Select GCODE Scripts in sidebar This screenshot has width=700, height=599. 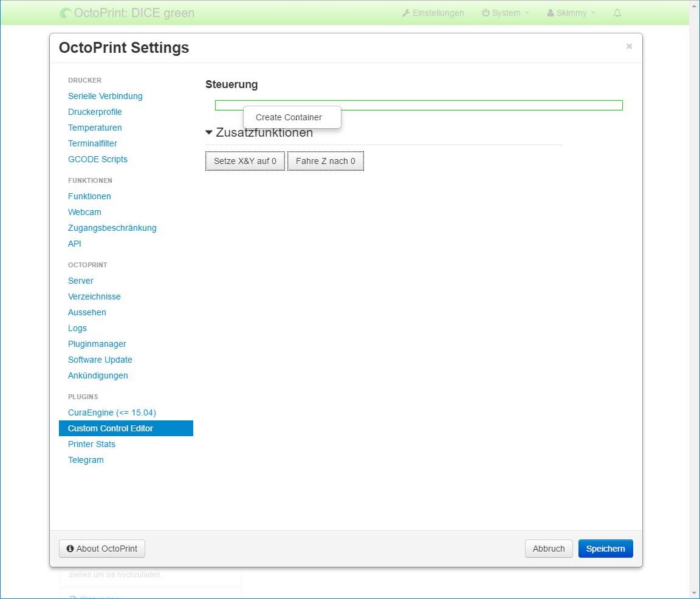tap(98, 159)
